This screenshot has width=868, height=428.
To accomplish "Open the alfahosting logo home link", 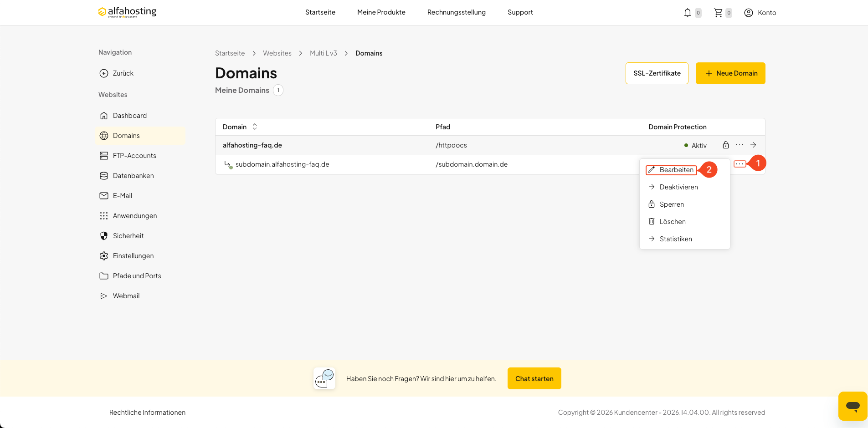I will coord(127,12).
